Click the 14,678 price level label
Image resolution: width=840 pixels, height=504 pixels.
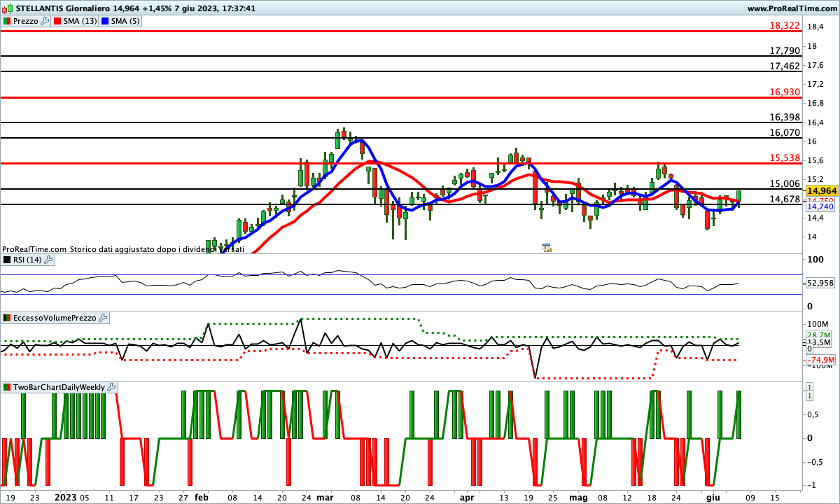(784, 199)
